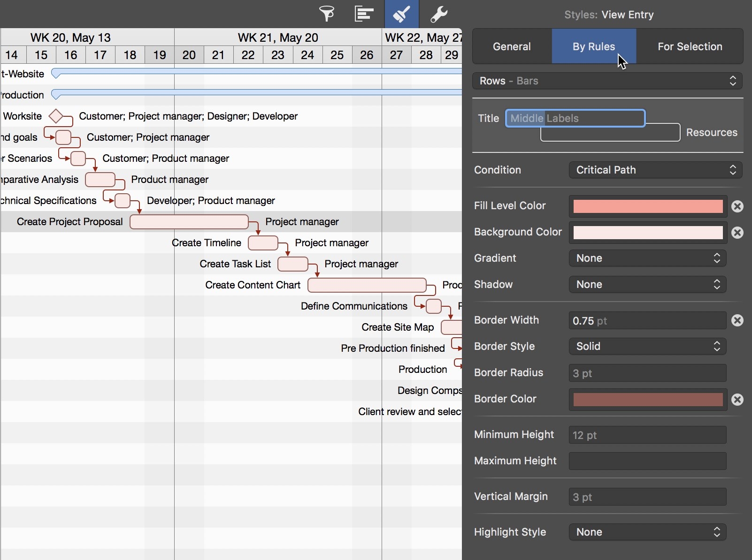
Task: Open the Border Style dropdown showing Solid
Action: pos(646,346)
